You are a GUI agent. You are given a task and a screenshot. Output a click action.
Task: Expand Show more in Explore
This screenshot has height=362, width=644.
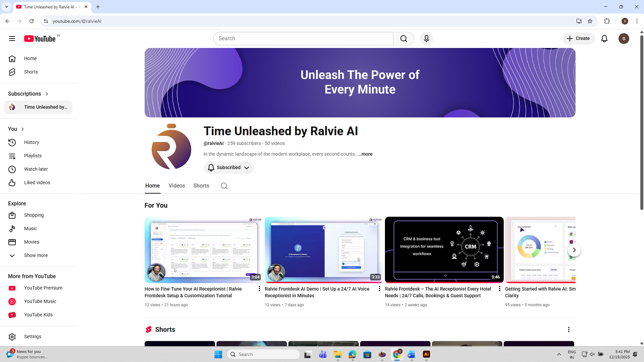(38, 255)
